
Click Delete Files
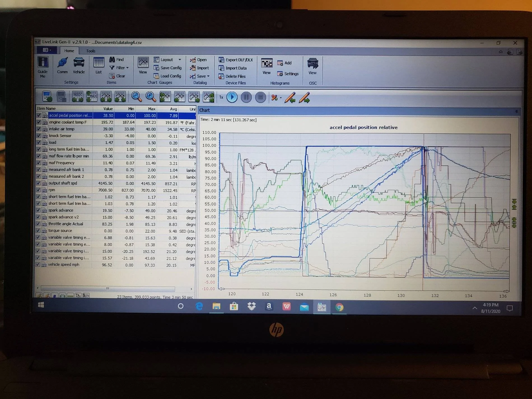(x=232, y=76)
